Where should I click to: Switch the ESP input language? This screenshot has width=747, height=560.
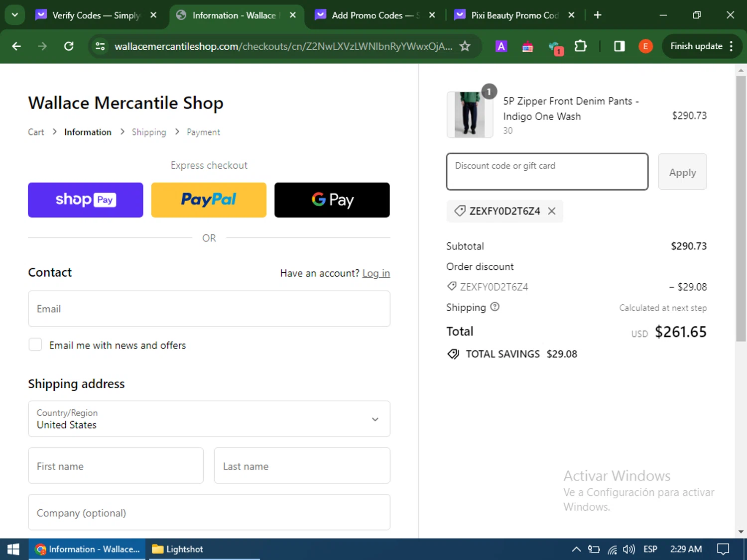point(650,549)
